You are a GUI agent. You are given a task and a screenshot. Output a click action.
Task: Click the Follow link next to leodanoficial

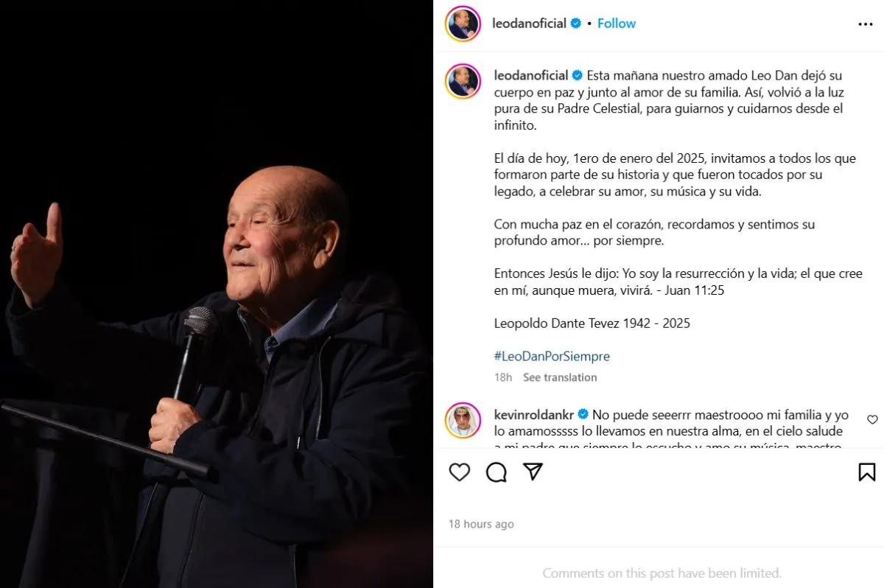(x=617, y=24)
